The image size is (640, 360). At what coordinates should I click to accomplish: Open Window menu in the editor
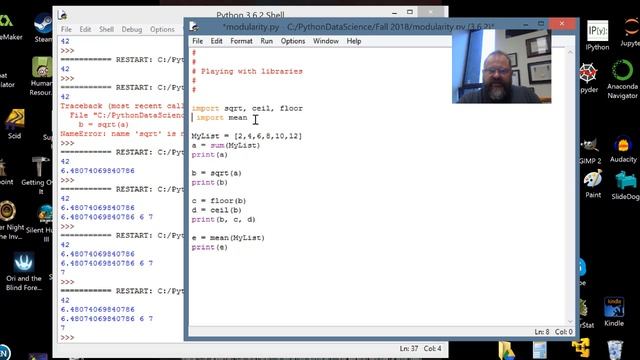(x=326, y=41)
